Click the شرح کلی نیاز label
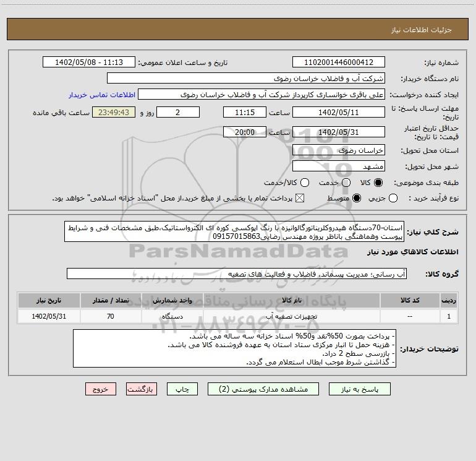The height and width of the screenshot is (461, 476). (x=433, y=232)
